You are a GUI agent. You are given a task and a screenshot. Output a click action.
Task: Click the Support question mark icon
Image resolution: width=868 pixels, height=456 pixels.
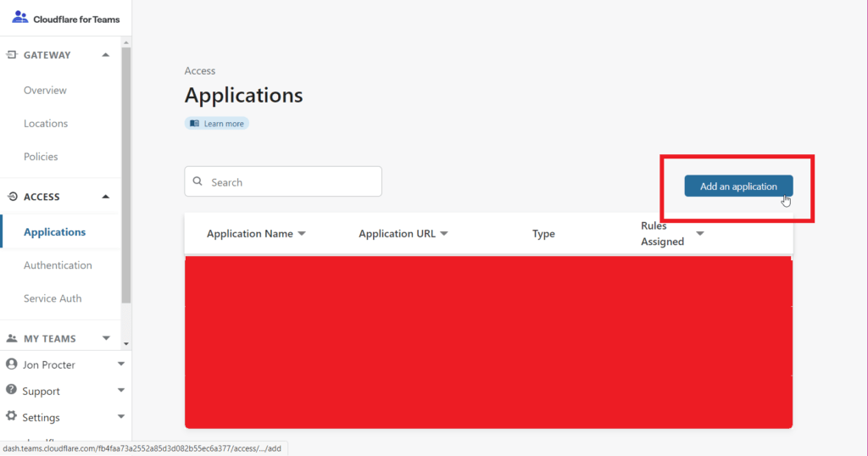(11, 390)
